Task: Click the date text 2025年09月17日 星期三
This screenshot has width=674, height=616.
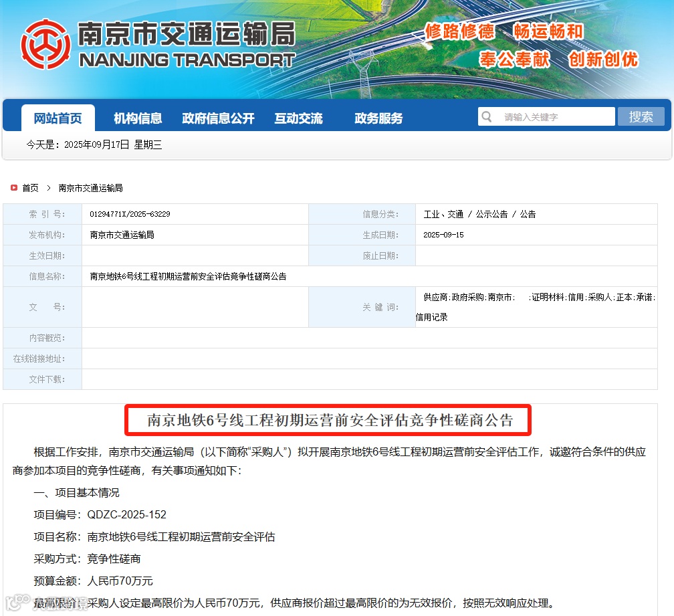Action: (x=113, y=144)
